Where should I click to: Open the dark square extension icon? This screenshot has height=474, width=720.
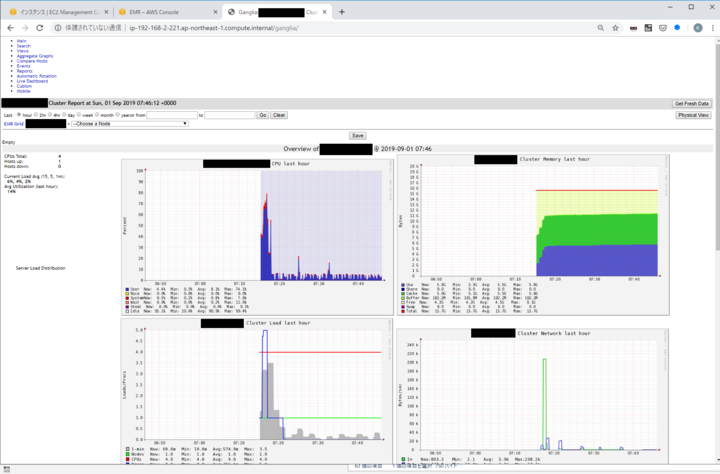648,28
